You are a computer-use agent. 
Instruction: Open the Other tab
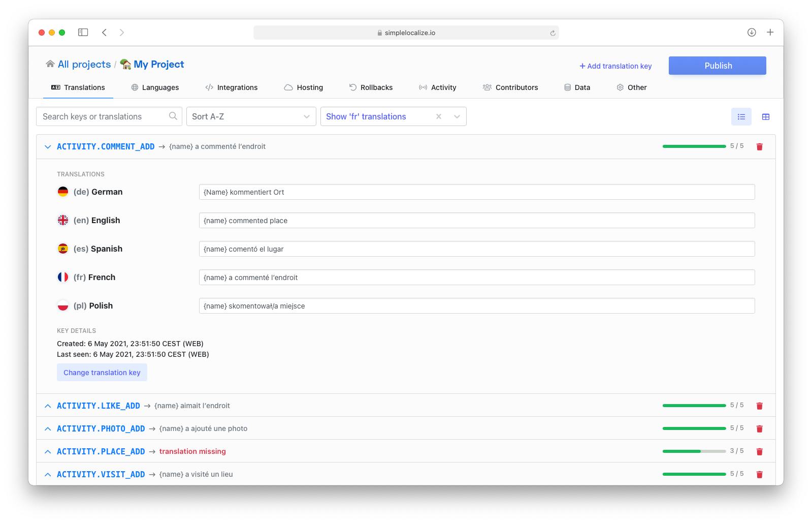click(x=632, y=87)
